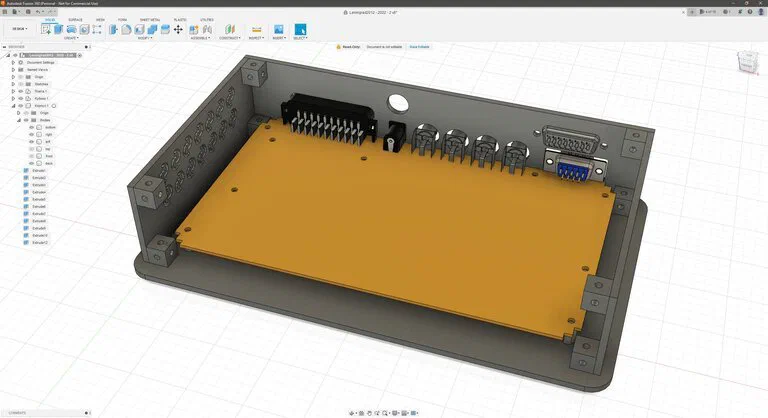Select the Move/Copy tool
This screenshot has height=418, width=768.
click(x=178, y=29)
